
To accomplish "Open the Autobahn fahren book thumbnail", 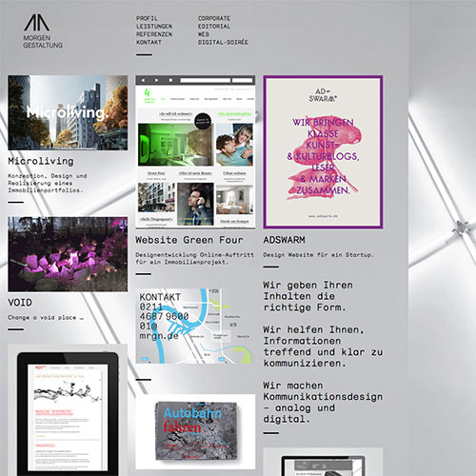I will tap(195, 431).
